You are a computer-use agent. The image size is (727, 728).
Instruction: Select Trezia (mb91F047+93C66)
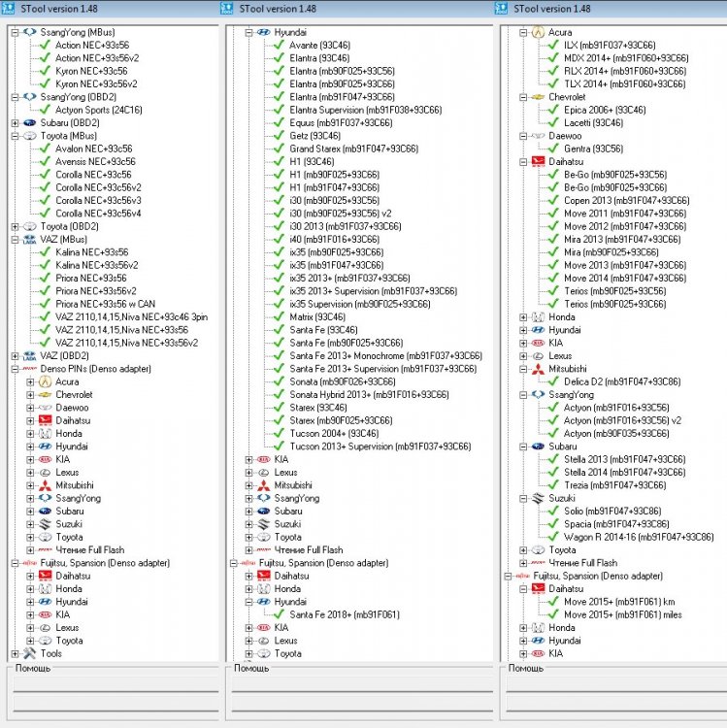click(x=615, y=485)
